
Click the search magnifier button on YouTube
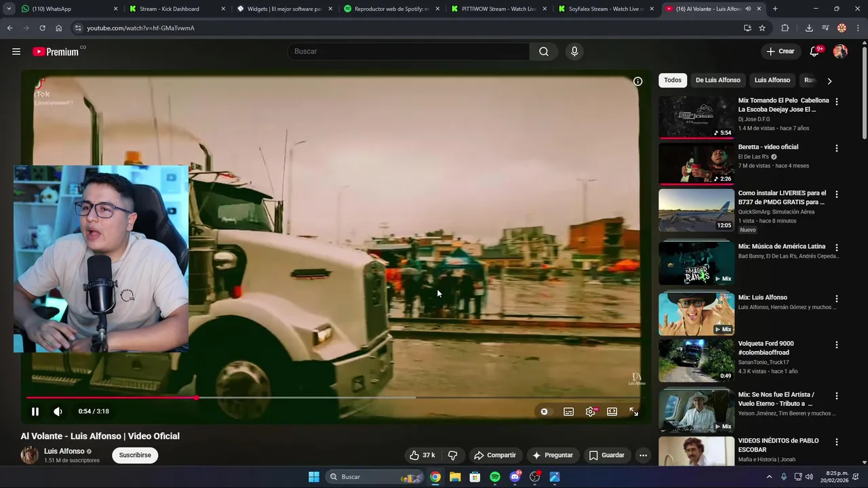[544, 52]
